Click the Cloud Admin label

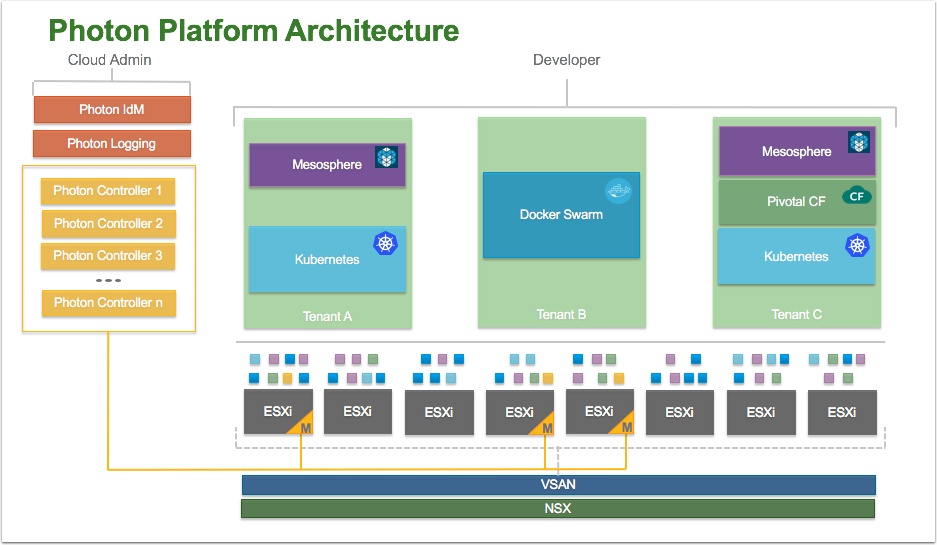coord(109,60)
